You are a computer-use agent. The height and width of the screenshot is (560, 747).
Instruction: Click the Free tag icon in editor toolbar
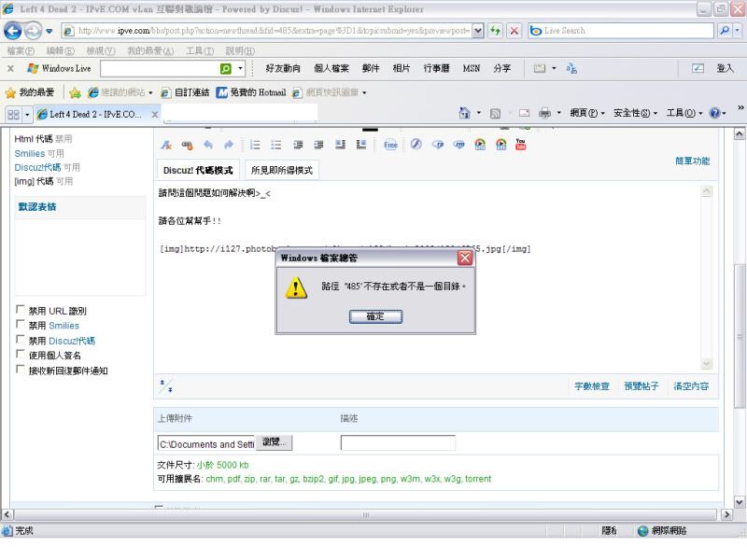[390, 145]
